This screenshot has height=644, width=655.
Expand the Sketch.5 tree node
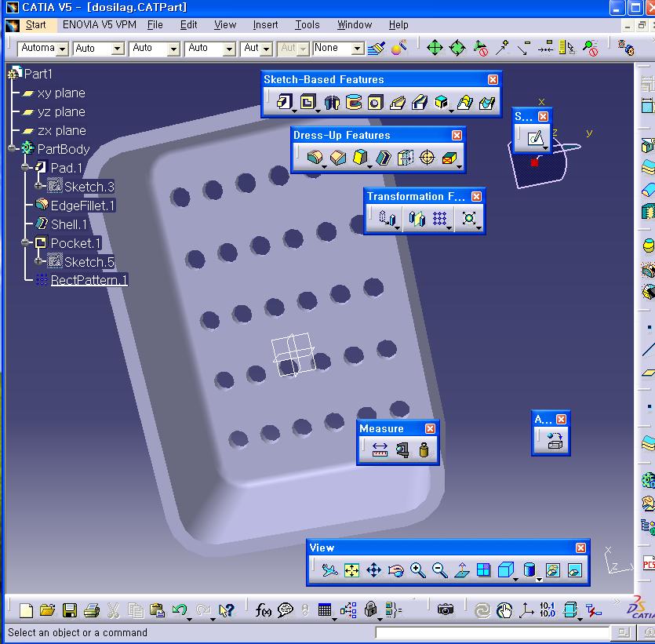pos(39,262)
